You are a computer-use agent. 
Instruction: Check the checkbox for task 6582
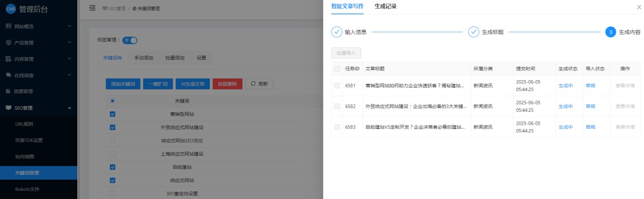click(x=337, y=106)
